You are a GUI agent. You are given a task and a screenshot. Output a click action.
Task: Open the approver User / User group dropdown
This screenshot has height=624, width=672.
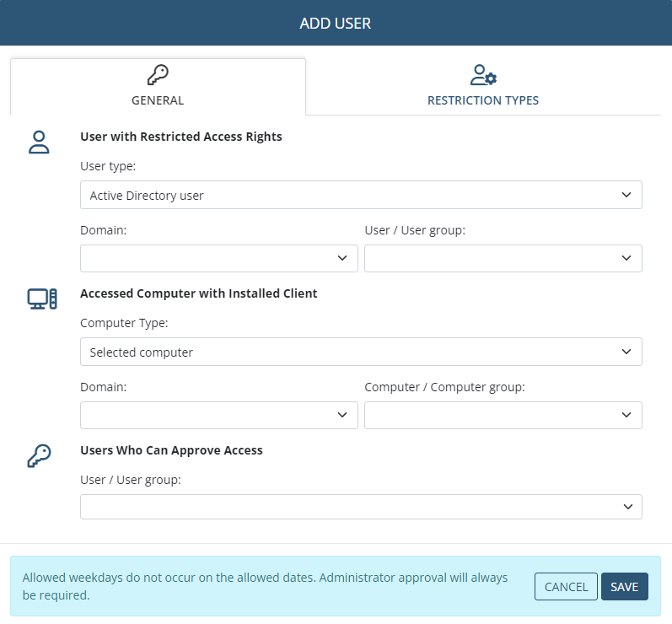361,507
